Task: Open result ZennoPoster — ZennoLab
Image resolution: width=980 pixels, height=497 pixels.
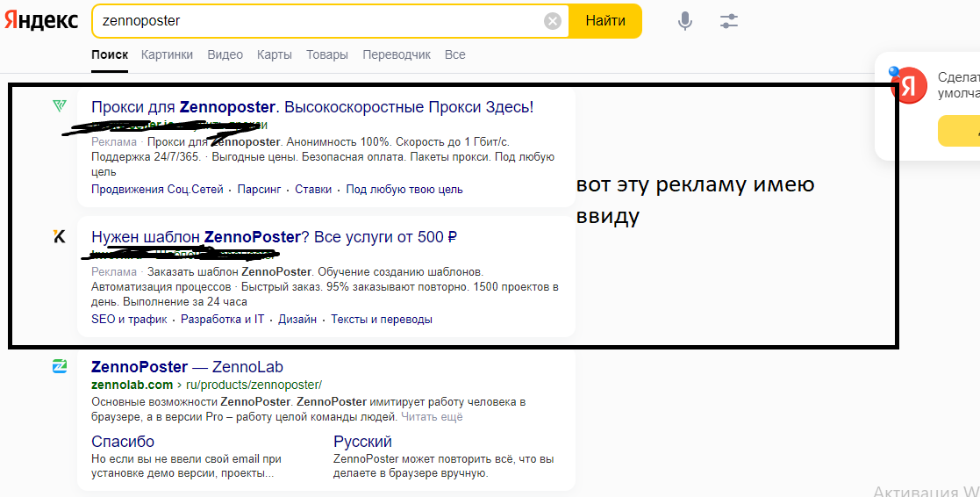Action: [187, 367]
